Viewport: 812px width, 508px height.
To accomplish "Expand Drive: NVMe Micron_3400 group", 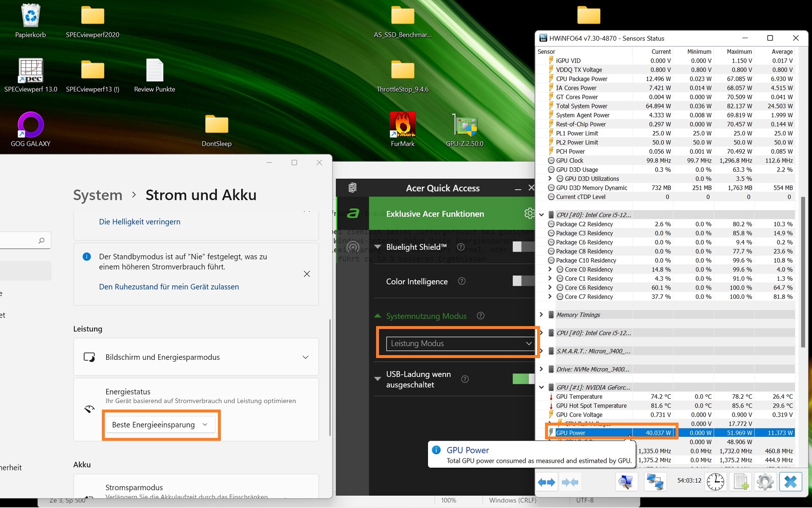I will [x=541, y=369].
